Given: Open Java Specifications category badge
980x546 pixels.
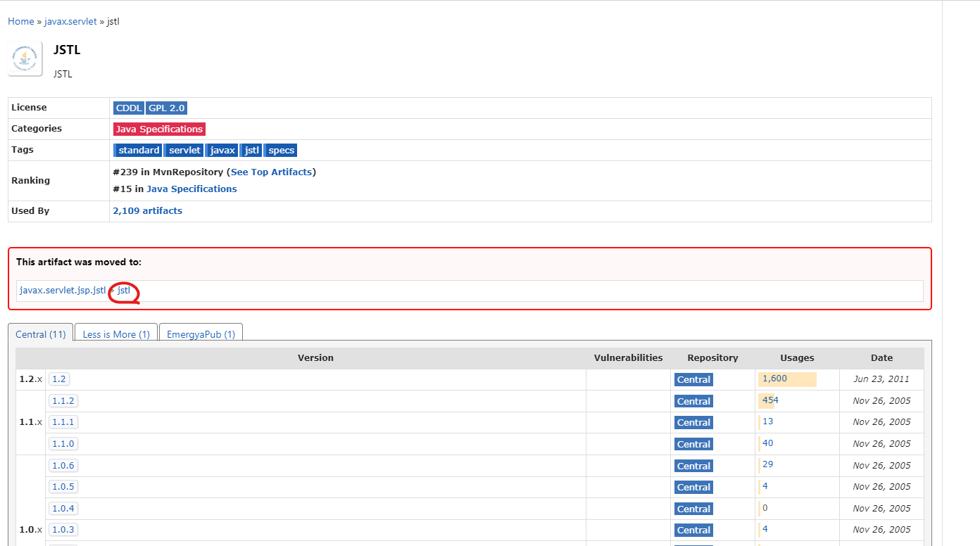Looking at the screenshot, I should coord(159,129).
